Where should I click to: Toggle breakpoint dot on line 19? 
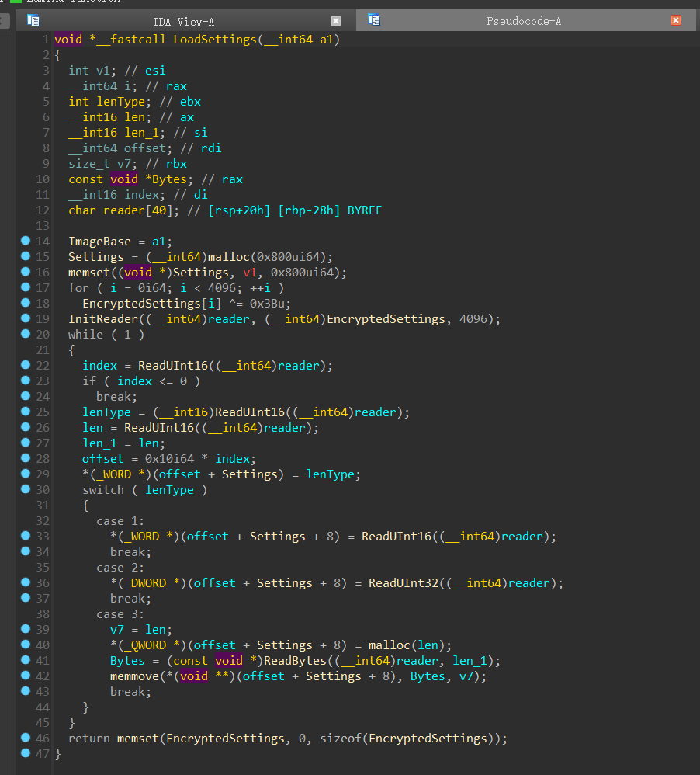point(25,319)
